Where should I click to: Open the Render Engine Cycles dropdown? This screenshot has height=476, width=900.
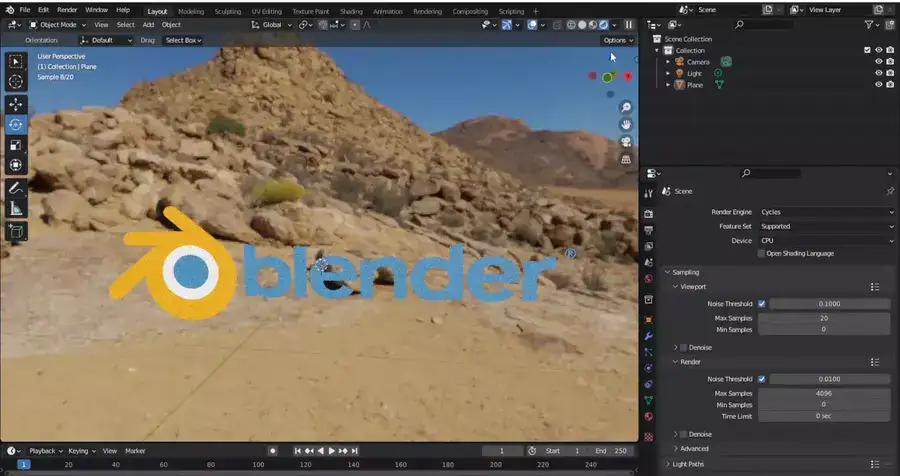[827, 212]
